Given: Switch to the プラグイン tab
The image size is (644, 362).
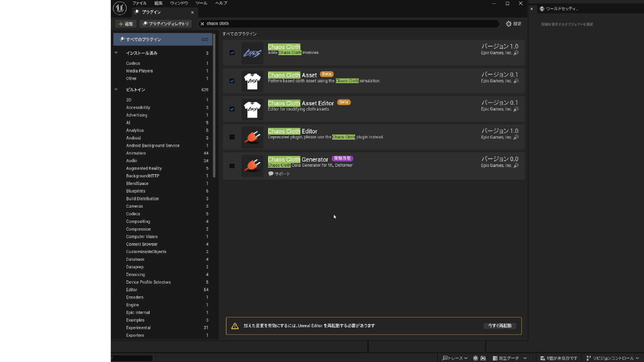Looking at the screenshot, I should (164, 12).
